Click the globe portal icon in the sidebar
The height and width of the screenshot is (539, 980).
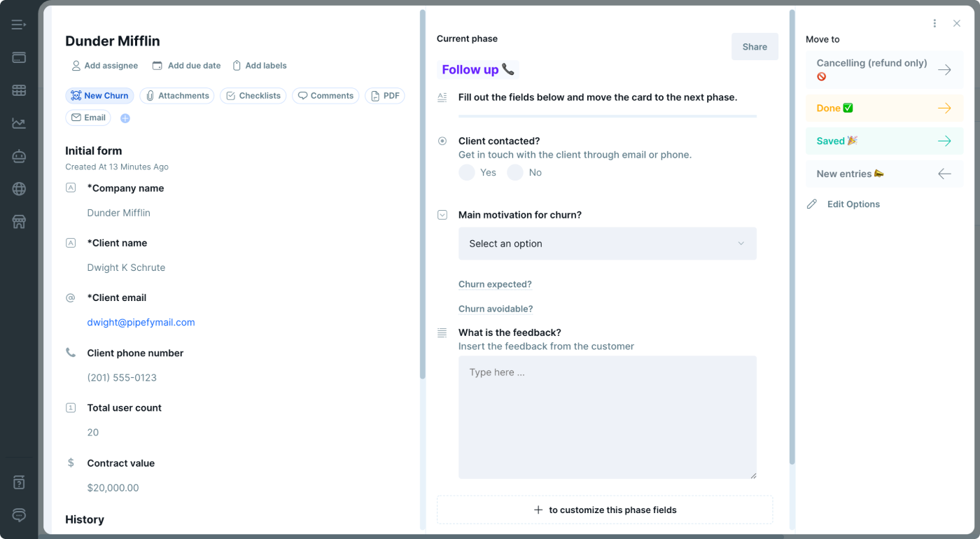pos(18,189)
